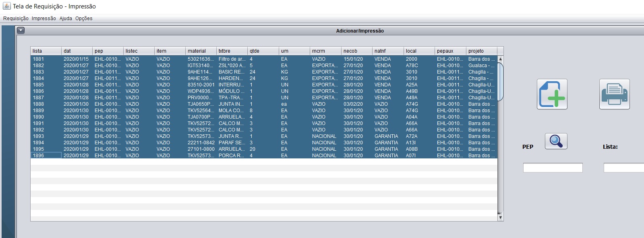Select table row with lista 1881
This screenshot has height=238, width=644.
point(264,59)
